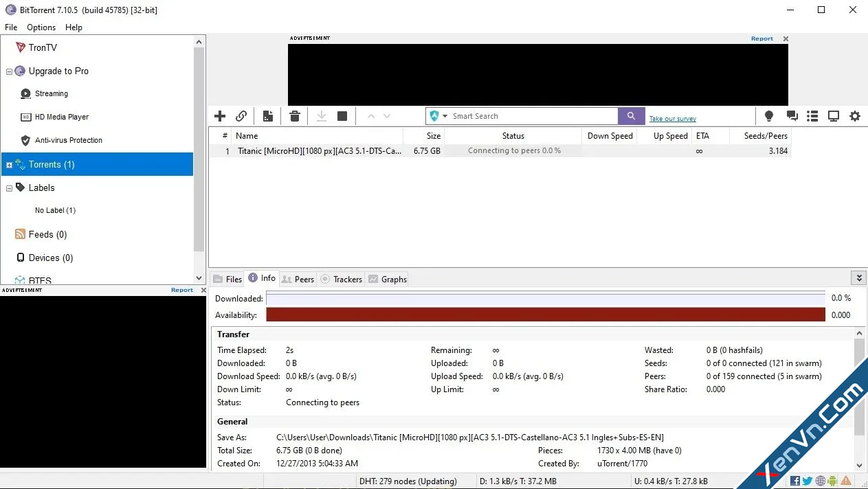
Task: Open the File menu
Action: (x=11, y=27)
